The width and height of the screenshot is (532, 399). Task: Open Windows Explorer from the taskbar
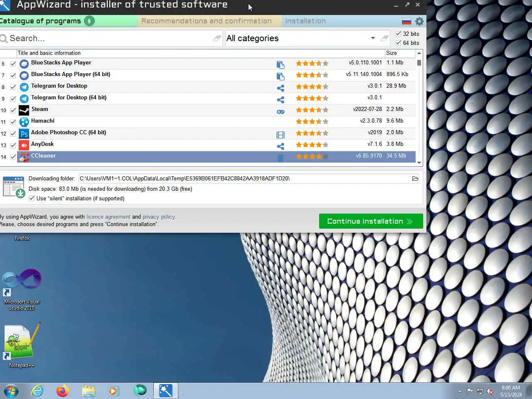pos(89,391)
